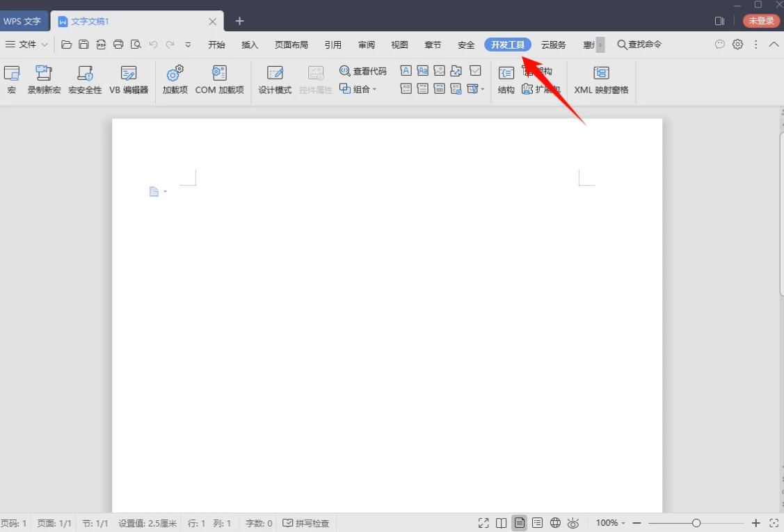Switch to the 云服务 tab
Screen dimensions: 784x532
click(554, 45)
